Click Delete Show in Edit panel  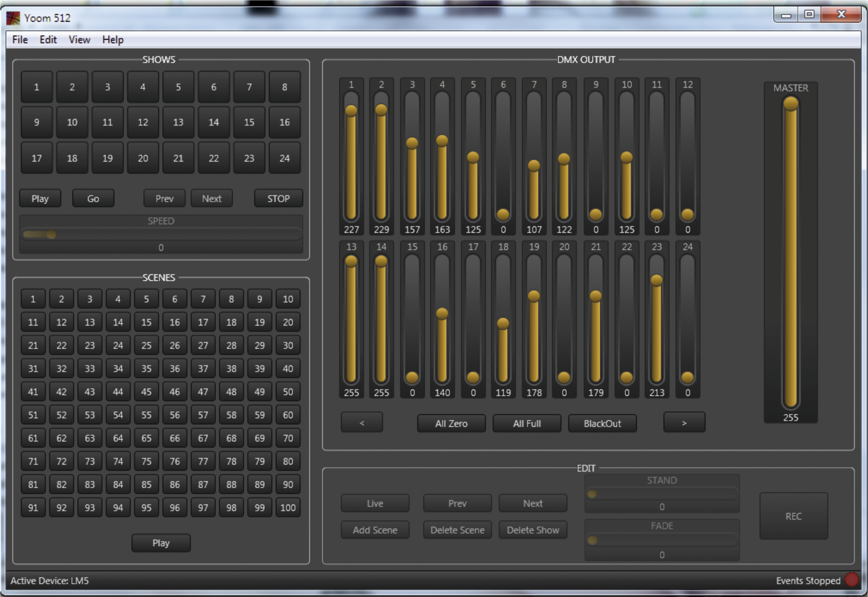[533, 530]
